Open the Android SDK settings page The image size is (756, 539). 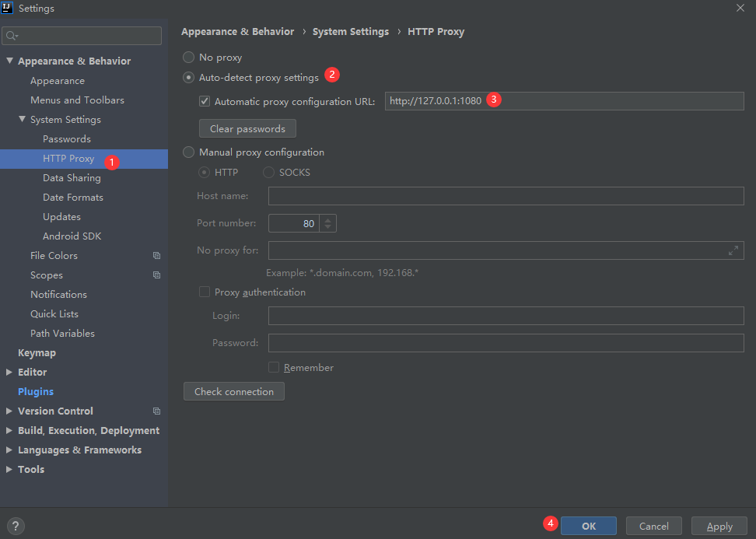[x=72, y=236]
